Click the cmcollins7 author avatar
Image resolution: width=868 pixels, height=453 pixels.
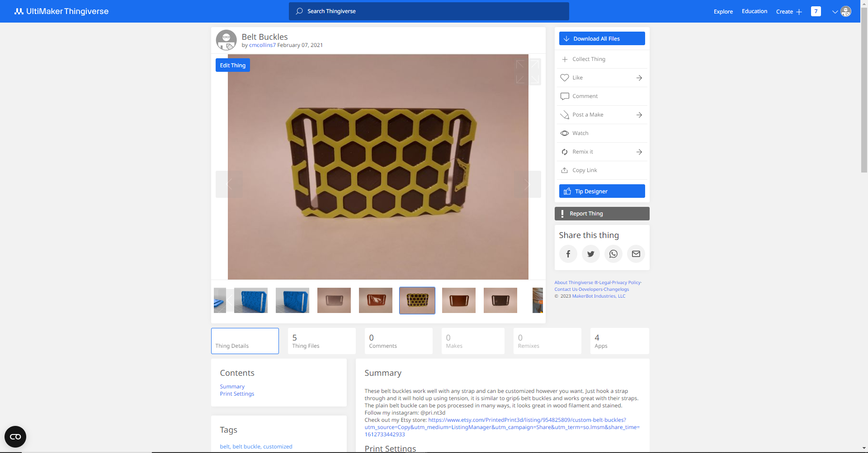point(226,40)
